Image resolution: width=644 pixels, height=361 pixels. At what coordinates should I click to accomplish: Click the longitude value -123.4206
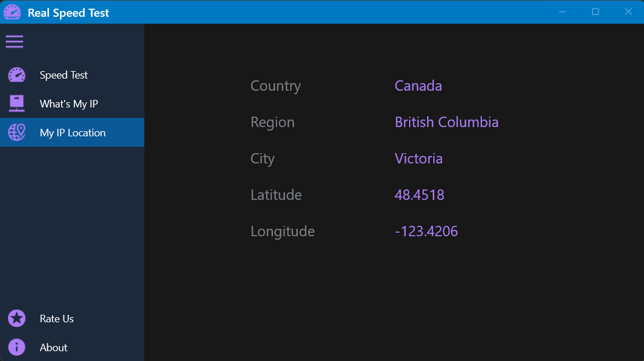click(x=426, y=231)
